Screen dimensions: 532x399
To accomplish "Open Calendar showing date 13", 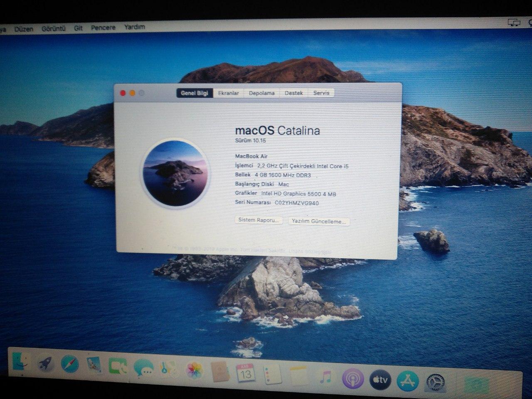I will [x=246, y=373].
